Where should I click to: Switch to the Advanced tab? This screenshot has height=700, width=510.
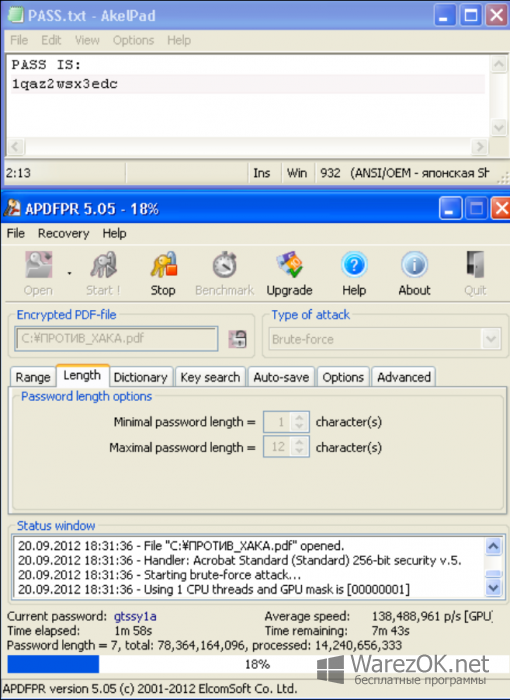click(404, 377)
